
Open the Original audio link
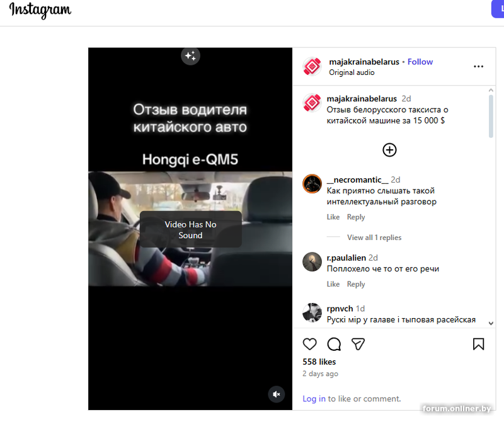pyautogui.click(x=352, y=72)
